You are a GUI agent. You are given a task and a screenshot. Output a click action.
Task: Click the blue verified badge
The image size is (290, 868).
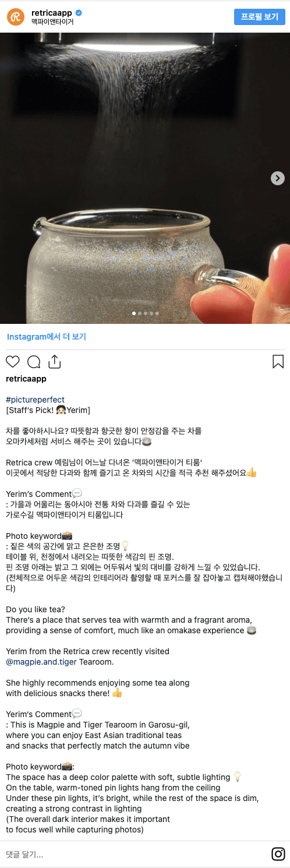click(x=79, y=12)
